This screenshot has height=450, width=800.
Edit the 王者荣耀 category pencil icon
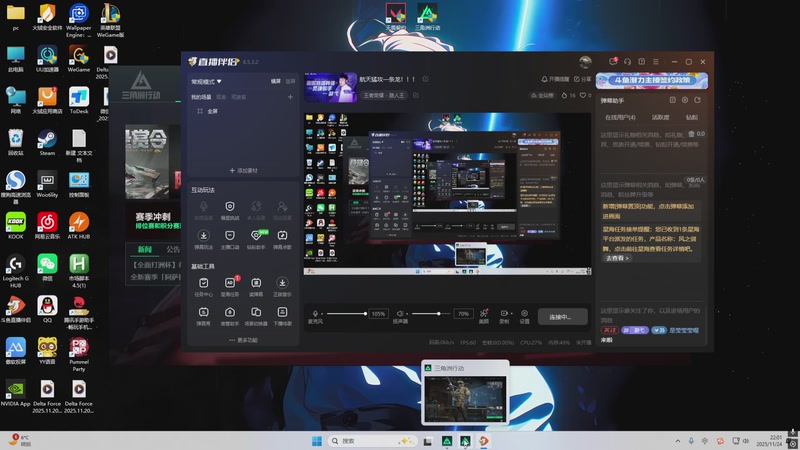click(416, 95)
